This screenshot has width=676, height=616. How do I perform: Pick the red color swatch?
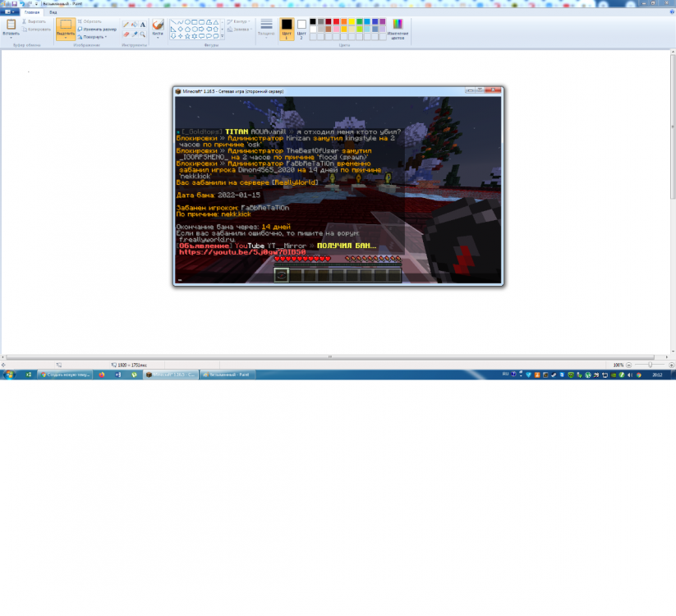[336, 21]
